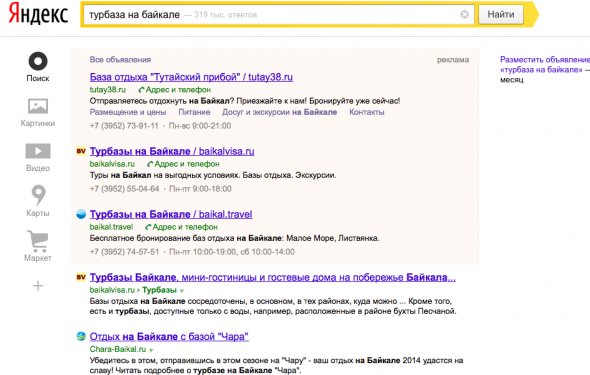Open Досуг и экскурсии на Байкале sitelink

point(280,112)
